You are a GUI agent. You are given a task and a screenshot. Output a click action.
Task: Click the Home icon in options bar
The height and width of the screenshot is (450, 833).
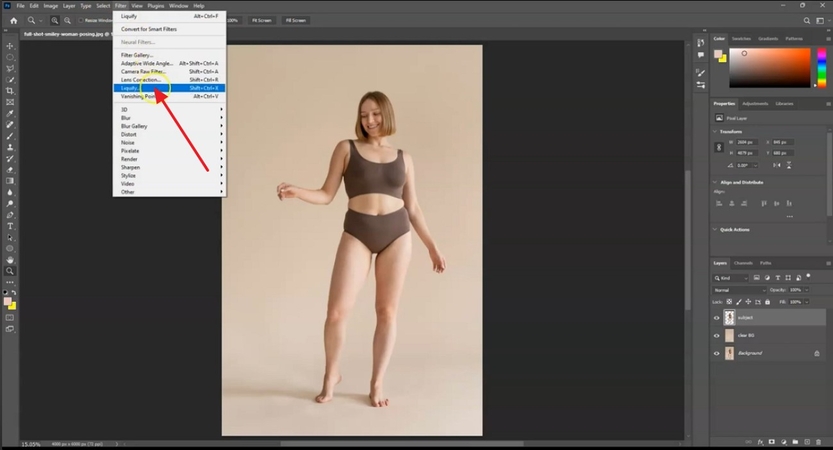(13, 20)
